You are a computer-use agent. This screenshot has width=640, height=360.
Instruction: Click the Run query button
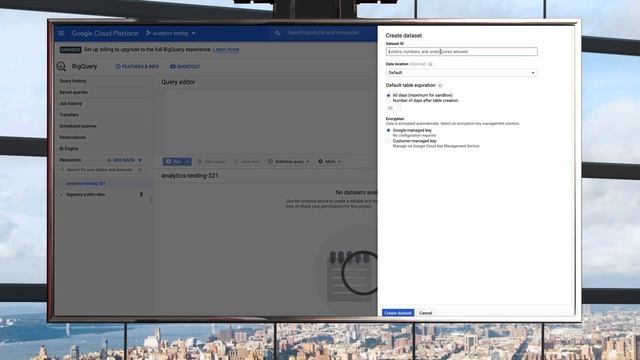coord(173,162)
